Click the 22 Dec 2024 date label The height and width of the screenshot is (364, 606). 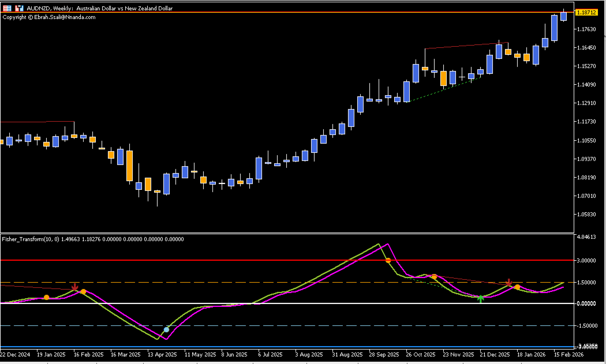pos(15,354)
